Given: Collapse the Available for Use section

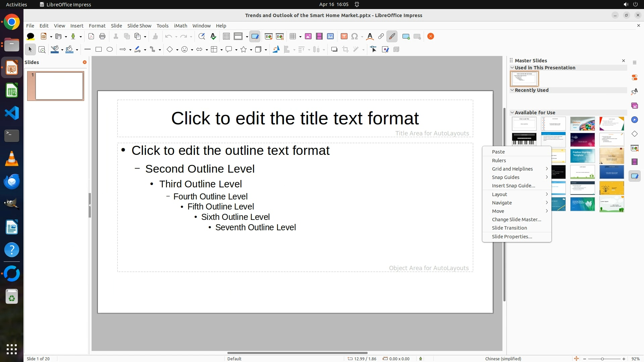Looking at the screenshot, I should pyautogui.click(x=512, y=113).
